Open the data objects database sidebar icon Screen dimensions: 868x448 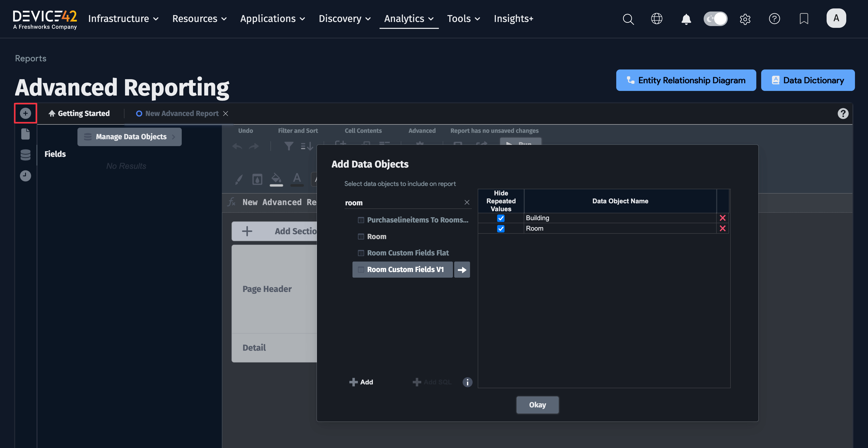point(26,155)
